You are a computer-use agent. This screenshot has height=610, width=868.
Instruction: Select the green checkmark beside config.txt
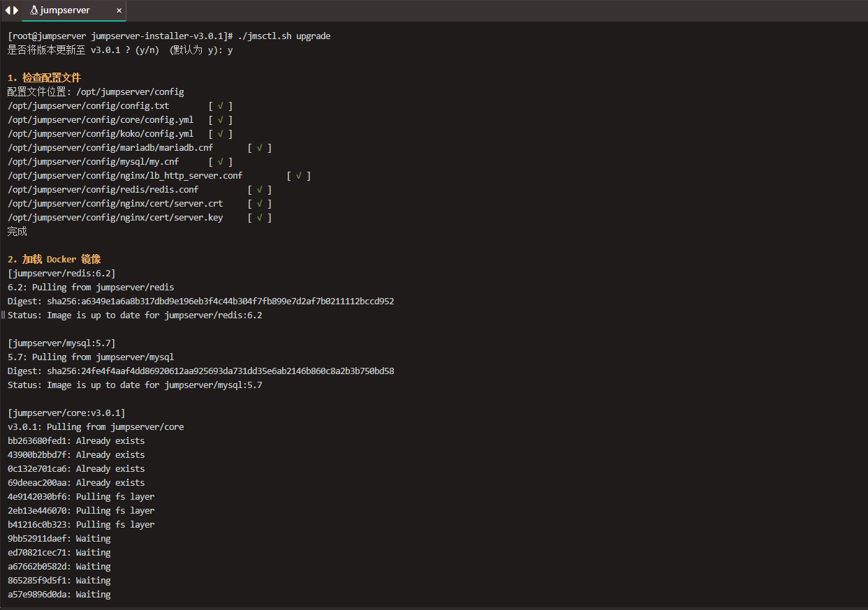point(220,105)
